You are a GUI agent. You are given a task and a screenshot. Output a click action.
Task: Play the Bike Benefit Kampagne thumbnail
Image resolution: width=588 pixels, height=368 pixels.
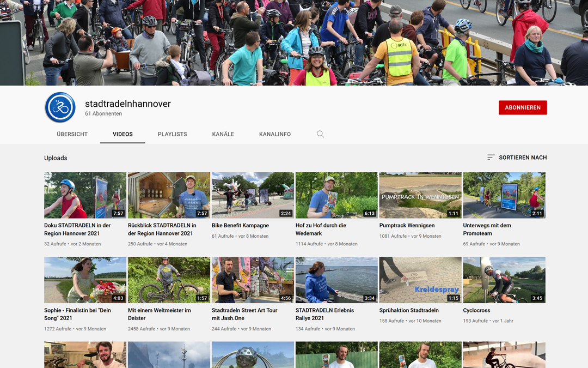(253, 195)
